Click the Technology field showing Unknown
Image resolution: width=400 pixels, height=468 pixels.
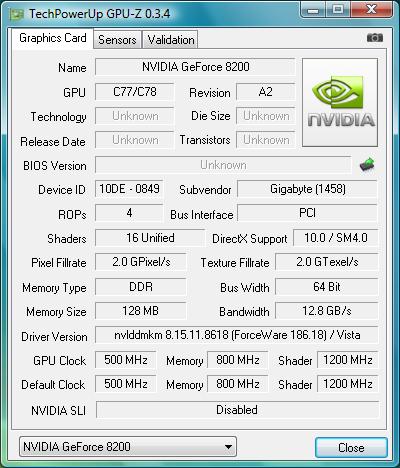(134, 116)
